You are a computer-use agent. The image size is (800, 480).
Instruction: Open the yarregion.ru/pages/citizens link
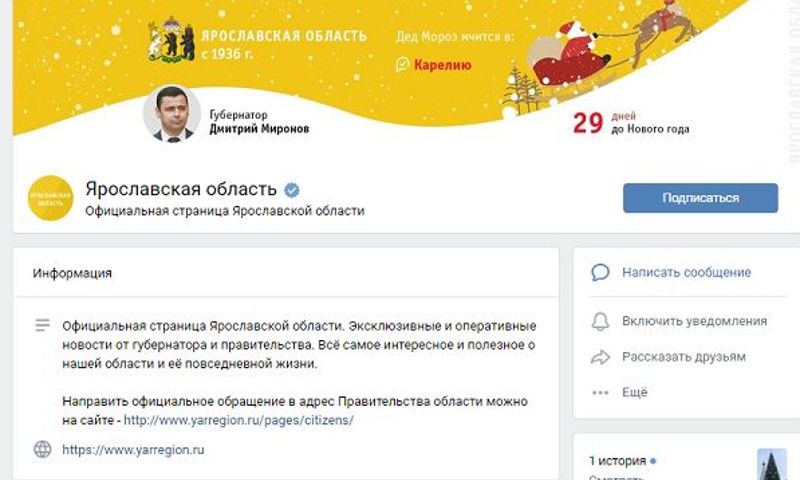tap(239, 420)
